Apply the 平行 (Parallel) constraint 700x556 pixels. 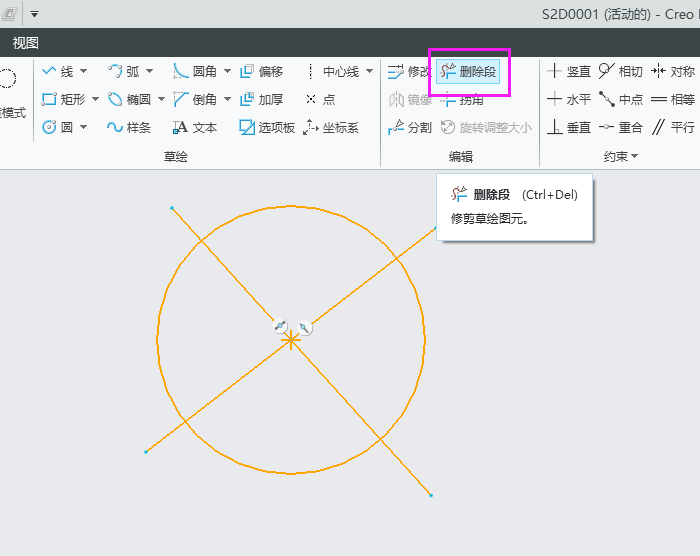[673, 128]
